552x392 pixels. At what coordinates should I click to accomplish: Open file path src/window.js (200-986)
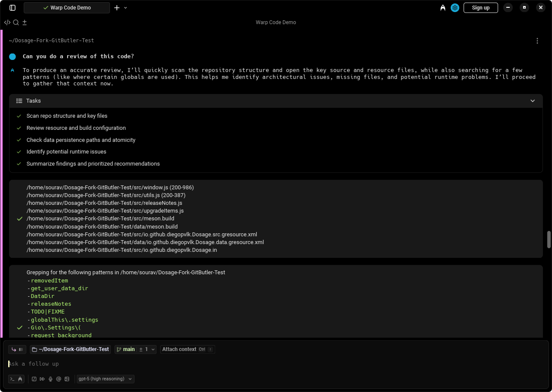(x=110, y=188)
